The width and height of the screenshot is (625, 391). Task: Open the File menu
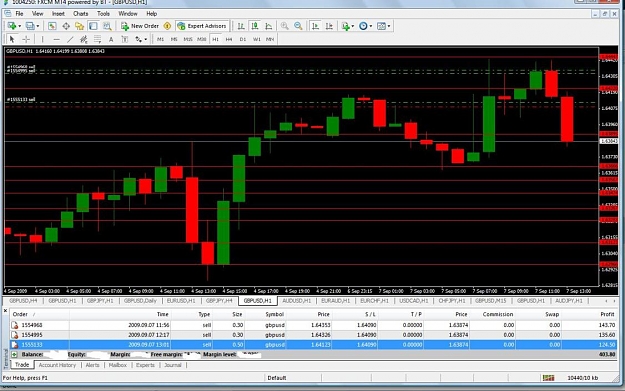click(19, 14)
